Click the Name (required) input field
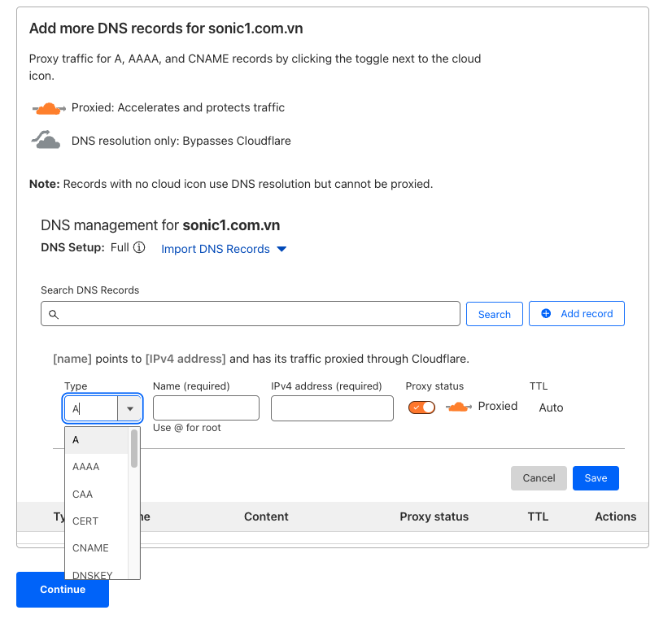The height and width of the screenshot is (632, 672). pos(206,408)
